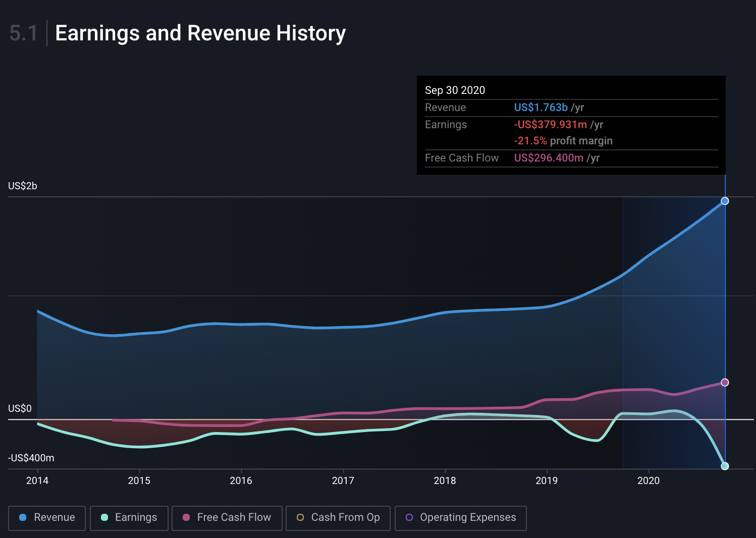
Task: Click the US$1.763b revenue value in tooltip
Action: click(541, 107)
